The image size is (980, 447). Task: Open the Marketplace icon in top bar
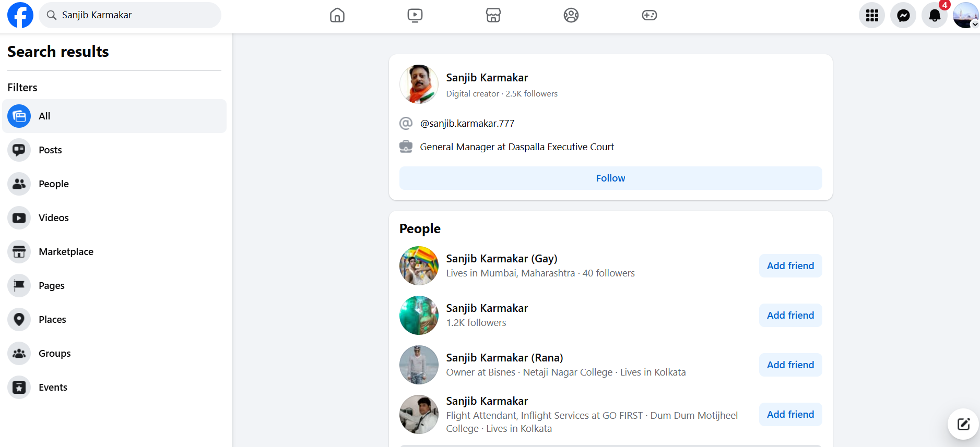point(493,15)
